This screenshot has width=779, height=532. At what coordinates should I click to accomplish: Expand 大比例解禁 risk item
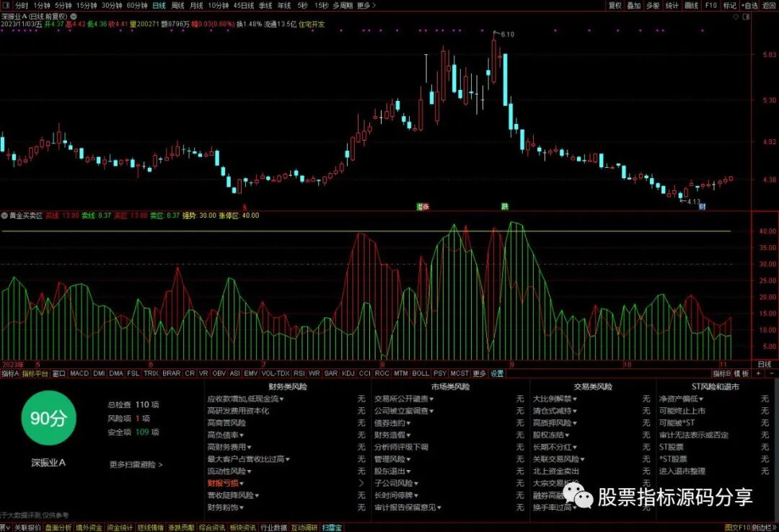(x=555, y=399)
